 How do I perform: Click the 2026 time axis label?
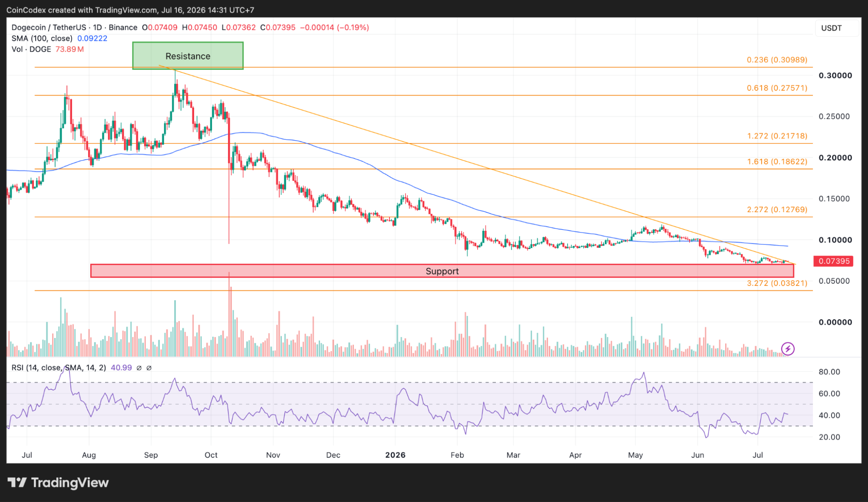click(395, 455)
